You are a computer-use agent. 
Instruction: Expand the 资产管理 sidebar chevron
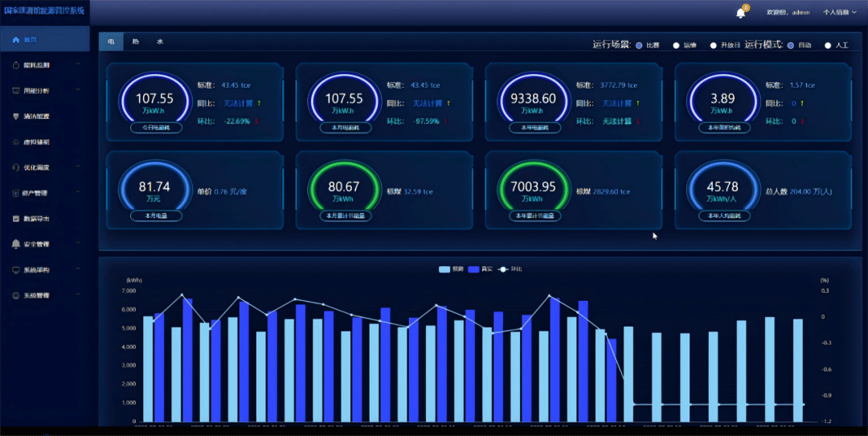[x=78, y=193]
